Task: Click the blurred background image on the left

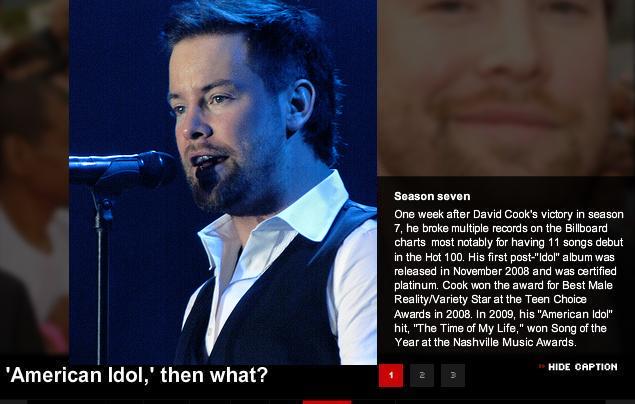Action: tap(34, 178)
